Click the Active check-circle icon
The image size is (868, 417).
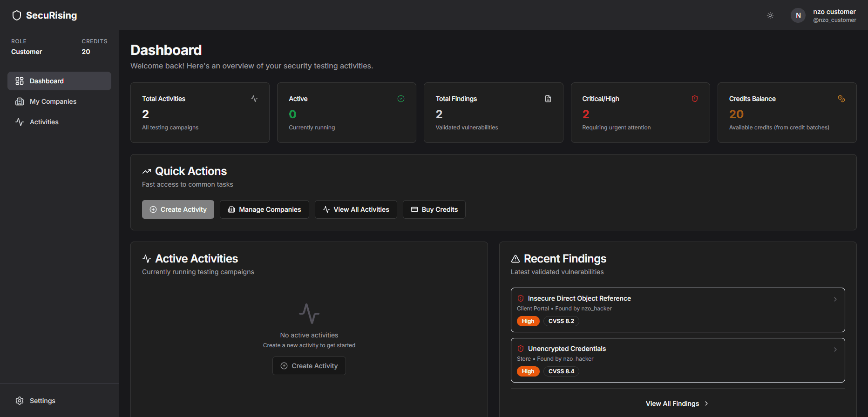point(401,99)
